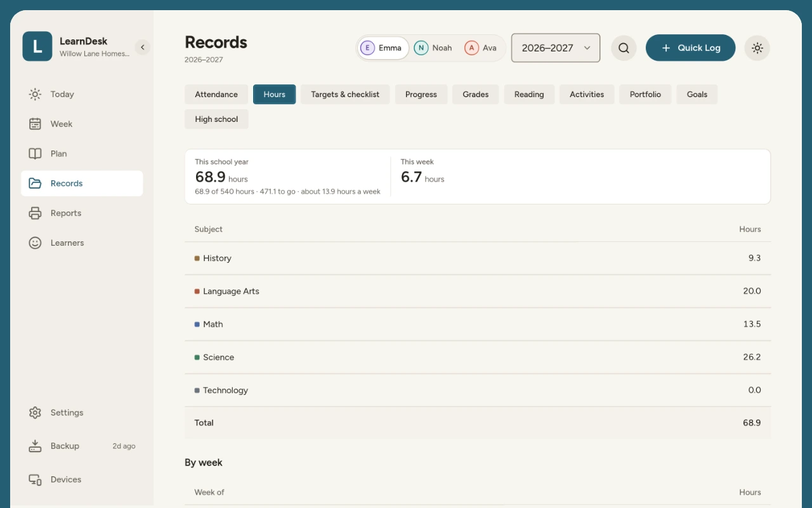Click the Week of column header
This screenshot has height=508, width=812.
click(x=209, y=492)
